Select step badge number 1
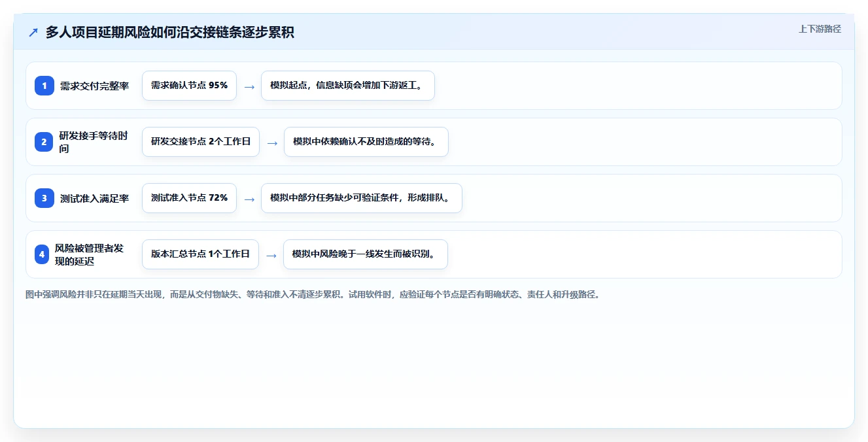 pos(44,86)
